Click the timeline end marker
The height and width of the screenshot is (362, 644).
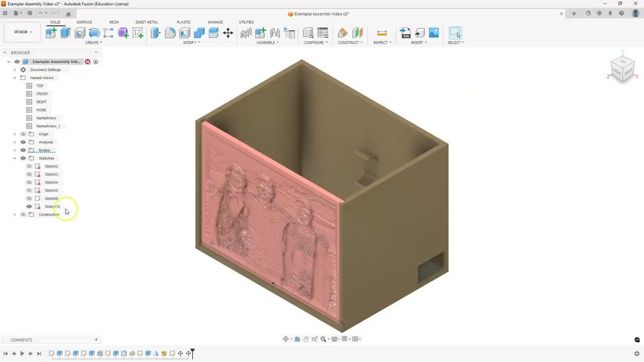coord(192,353)
